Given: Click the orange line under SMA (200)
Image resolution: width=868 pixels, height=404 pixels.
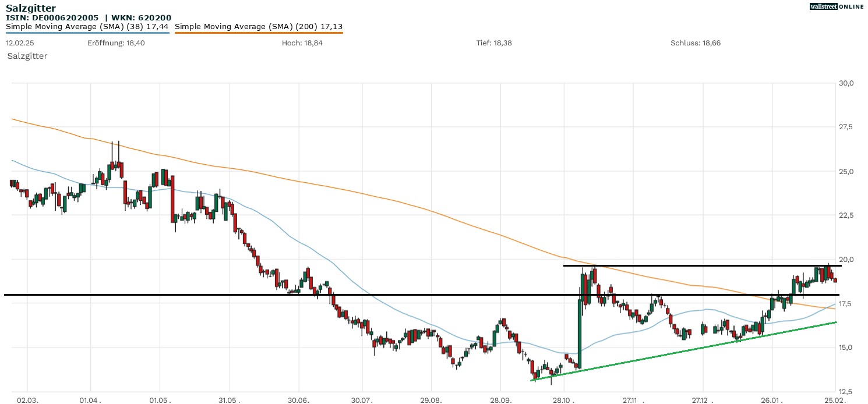Looking at the screenshot, I should click(259, 33).
